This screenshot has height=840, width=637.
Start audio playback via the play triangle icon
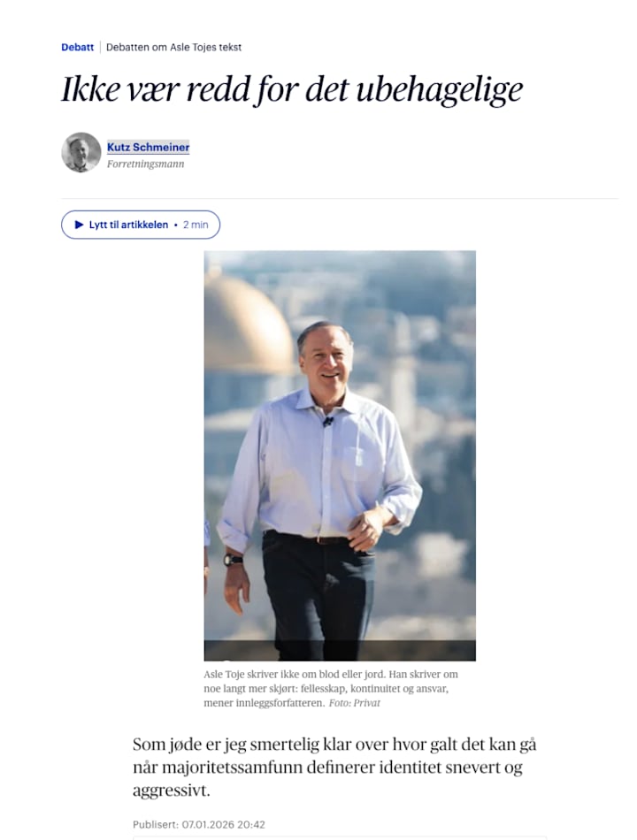coord(81,225)
